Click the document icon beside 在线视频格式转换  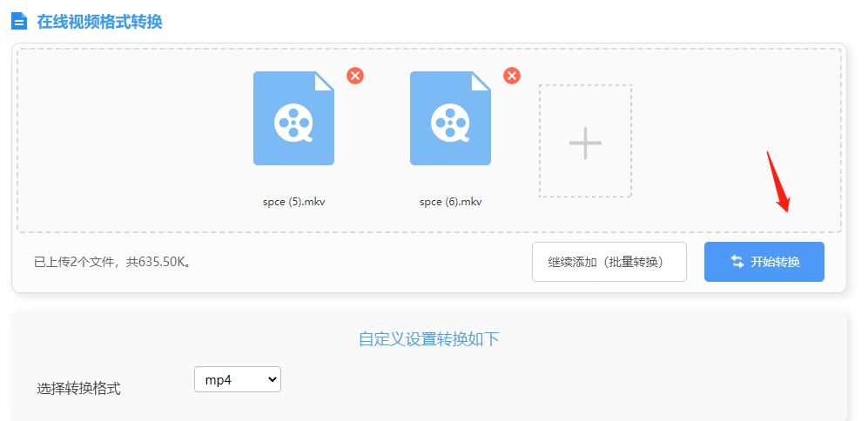(19, 22)
